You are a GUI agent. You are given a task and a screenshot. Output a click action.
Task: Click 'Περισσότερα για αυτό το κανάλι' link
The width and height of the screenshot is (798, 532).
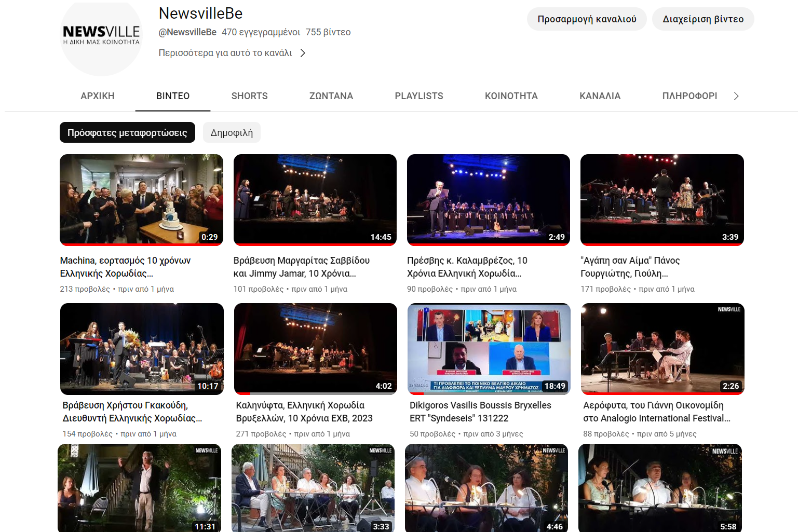coord(225,53)
